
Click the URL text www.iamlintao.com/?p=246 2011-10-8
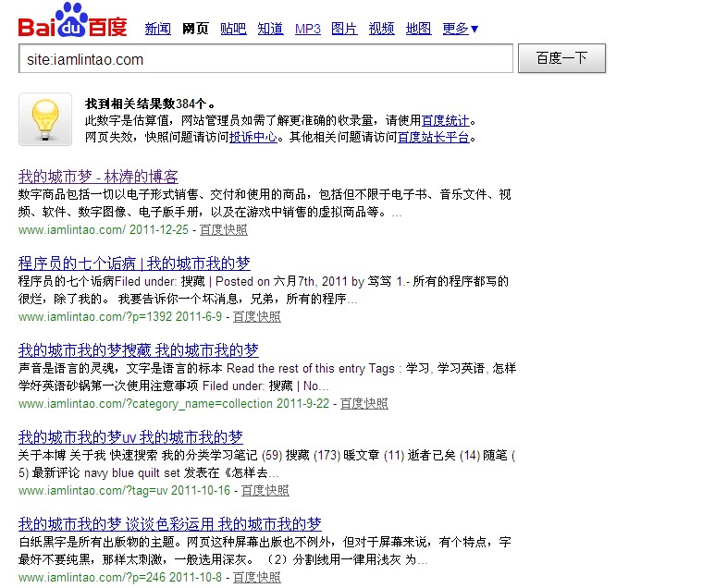tap(120, 577)
